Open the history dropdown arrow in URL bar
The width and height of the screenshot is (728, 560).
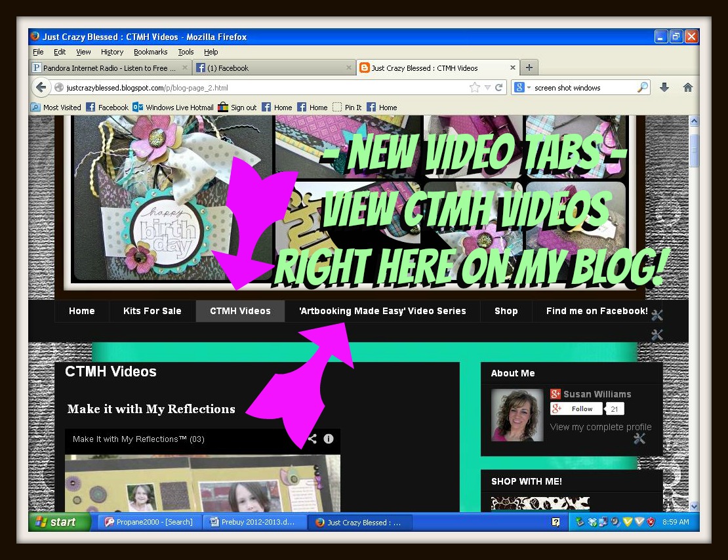[x=487, y=87]
